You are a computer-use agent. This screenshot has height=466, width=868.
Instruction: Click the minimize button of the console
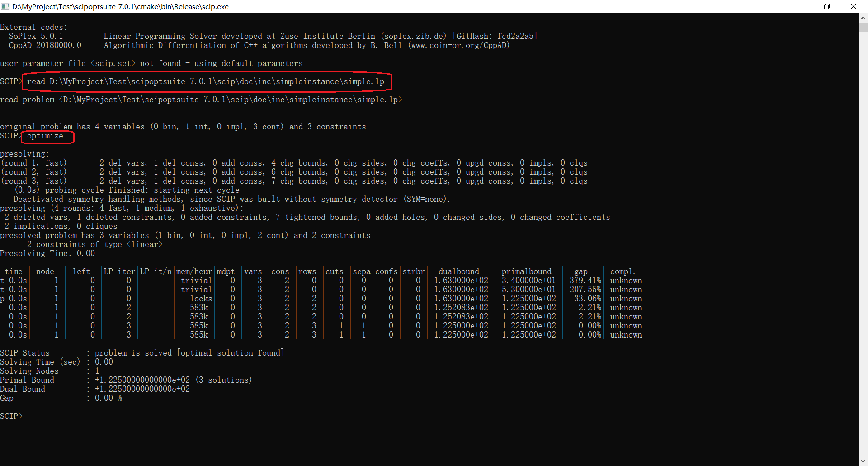(x=801, y=6)
